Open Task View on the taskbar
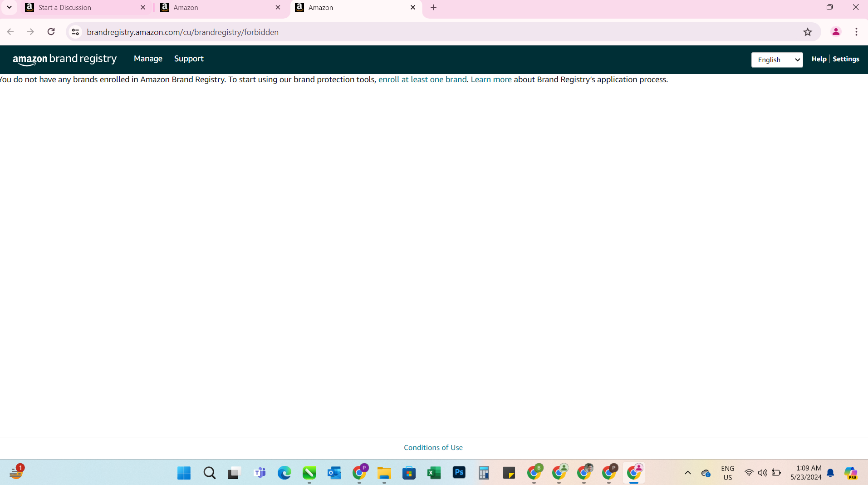Image resolution: width=868 pixels, height=485 pixels. 234,473
